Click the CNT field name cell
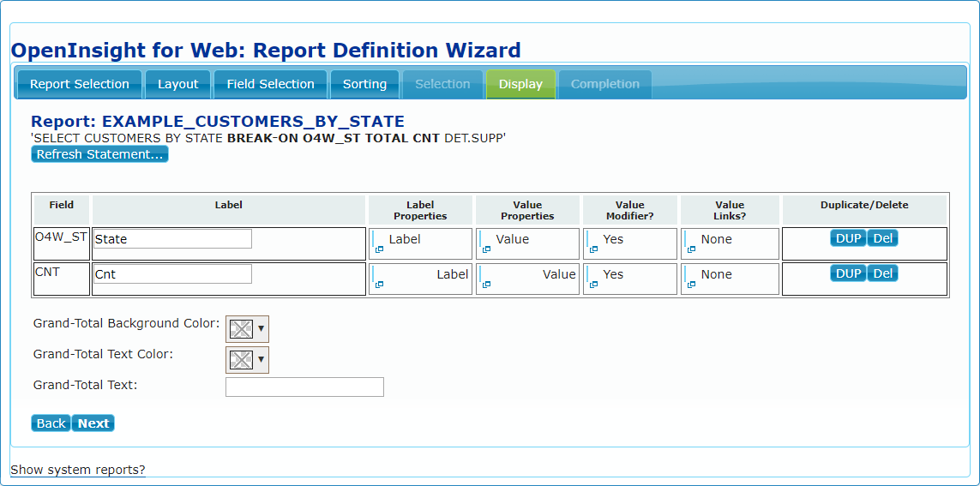This screenshot has height=486, width=980. 61,279
